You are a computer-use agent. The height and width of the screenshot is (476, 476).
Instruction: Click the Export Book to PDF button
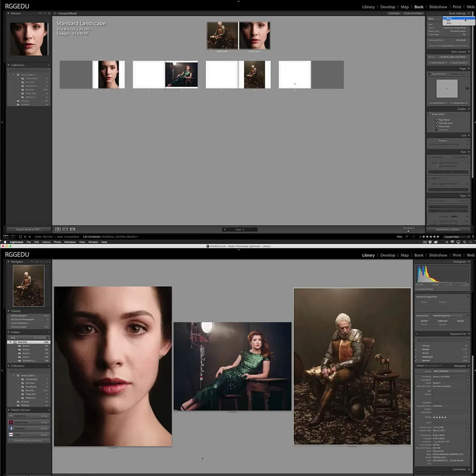[x=29, y=229]
